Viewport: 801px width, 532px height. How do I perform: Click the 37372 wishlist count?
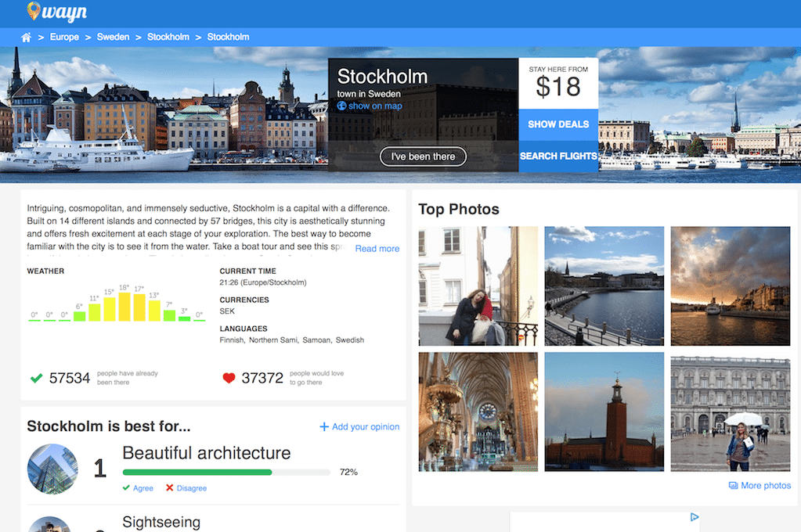262,379
